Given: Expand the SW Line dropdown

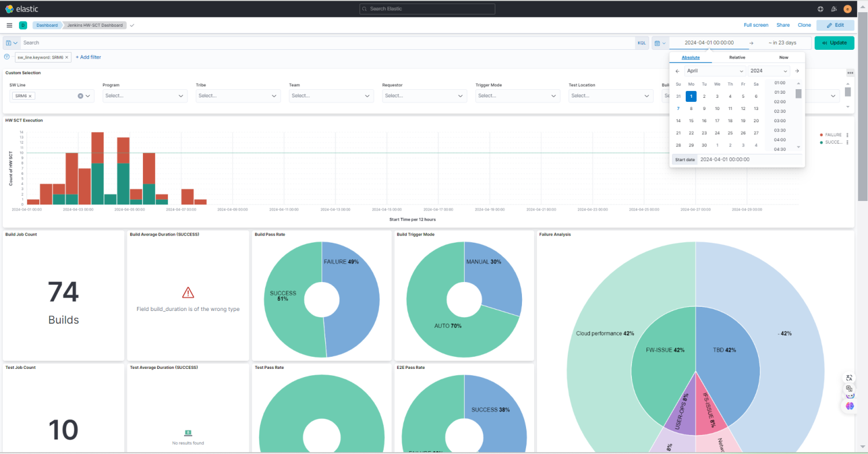Looking at the screenshot, I should click(89, 96).
